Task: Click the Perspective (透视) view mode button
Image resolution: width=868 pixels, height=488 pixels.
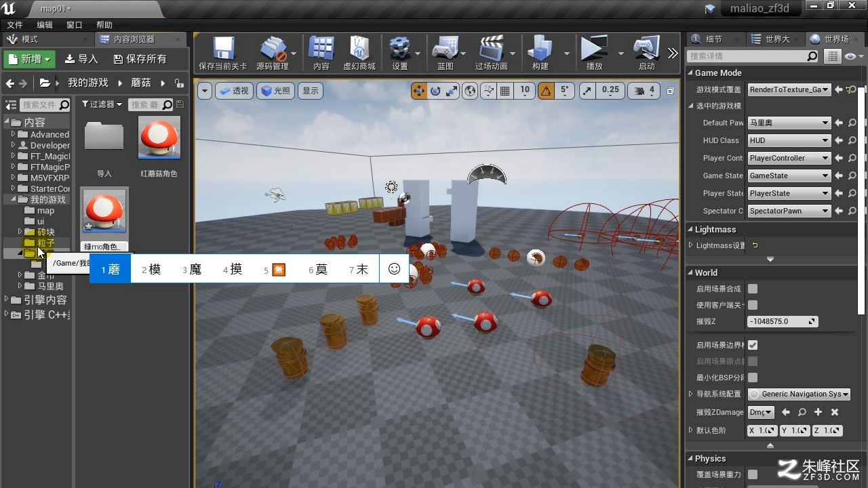Action: pyautogui.click(x=234, y=91)
